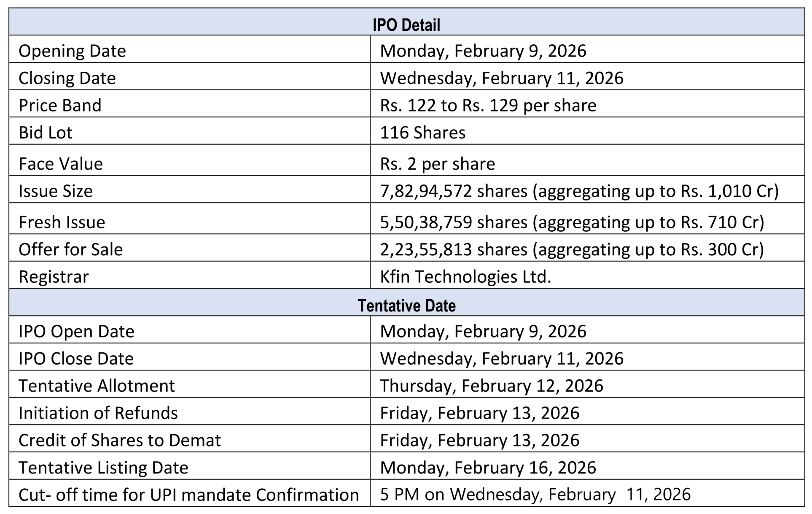Click Rs. 2 per share value
The image size is (812, 514).
(437, 164)
